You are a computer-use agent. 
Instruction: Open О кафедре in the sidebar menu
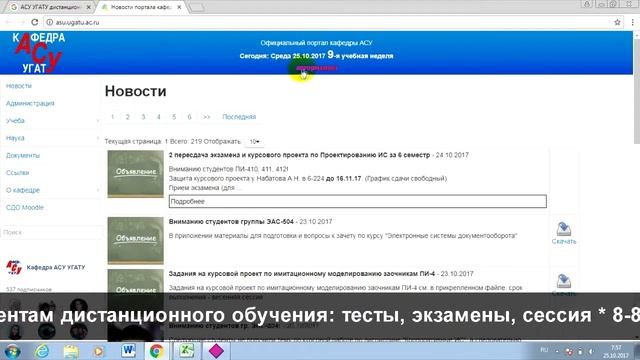23,190
